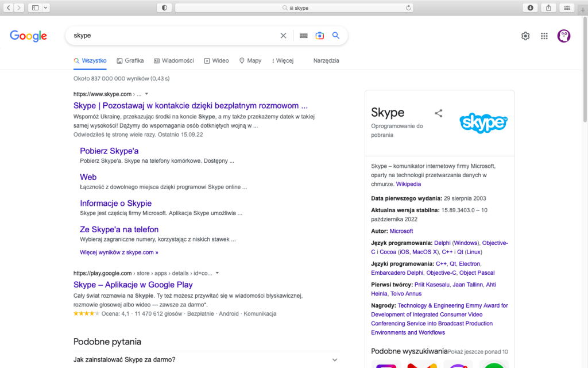The height and width of the screenshot is (368, 588).
Task: Open the 'Pobierz Skype'a' link
Action: [x=109, y=151]
